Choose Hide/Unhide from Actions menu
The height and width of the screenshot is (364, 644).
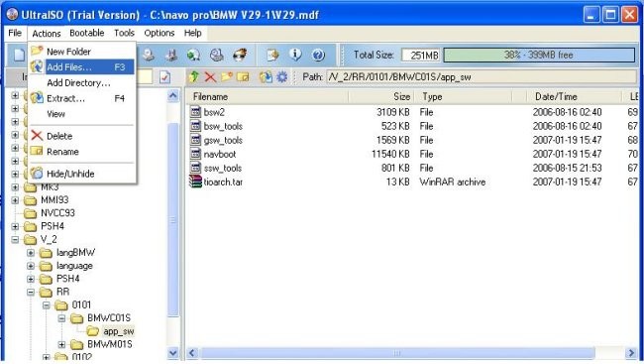(x=81, y=174)
